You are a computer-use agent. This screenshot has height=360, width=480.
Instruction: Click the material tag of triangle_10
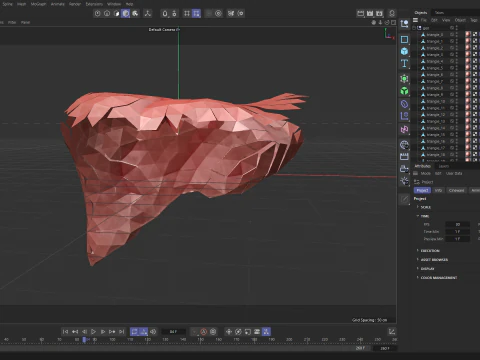468,101
